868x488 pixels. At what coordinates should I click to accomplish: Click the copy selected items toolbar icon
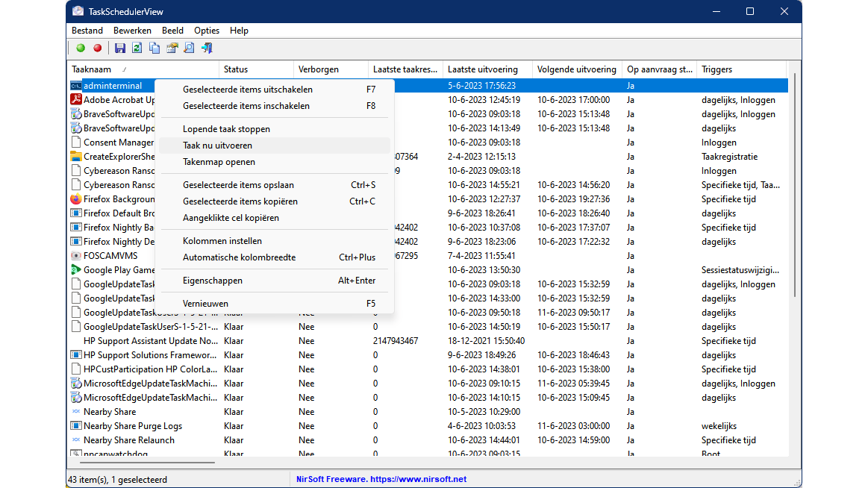click(x=154, y=49)
